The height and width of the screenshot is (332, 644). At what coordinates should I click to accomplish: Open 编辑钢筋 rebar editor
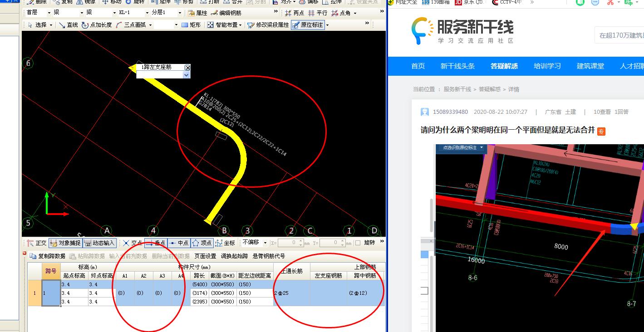[x=226, y=13]
